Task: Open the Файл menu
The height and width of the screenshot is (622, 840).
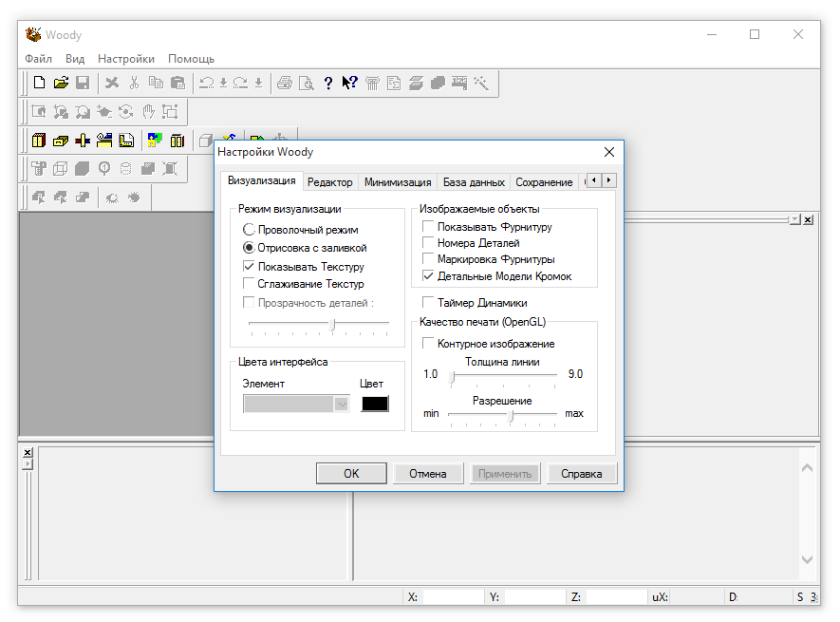Action: click(39, 59)
